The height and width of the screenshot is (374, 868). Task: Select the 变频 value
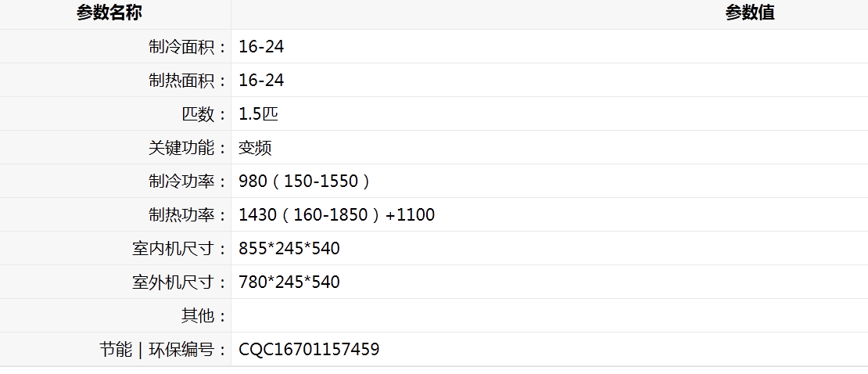pyautogui.click(x=255, y=148)
